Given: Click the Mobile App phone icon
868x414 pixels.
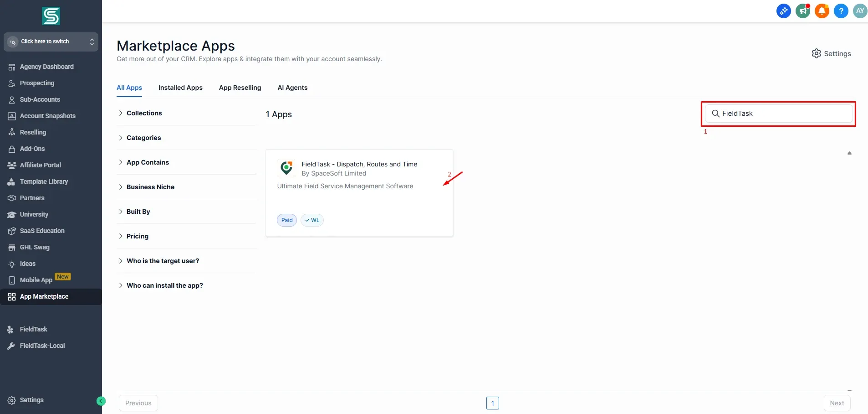Looking at the screenshot, I should [x=12, y=280].
